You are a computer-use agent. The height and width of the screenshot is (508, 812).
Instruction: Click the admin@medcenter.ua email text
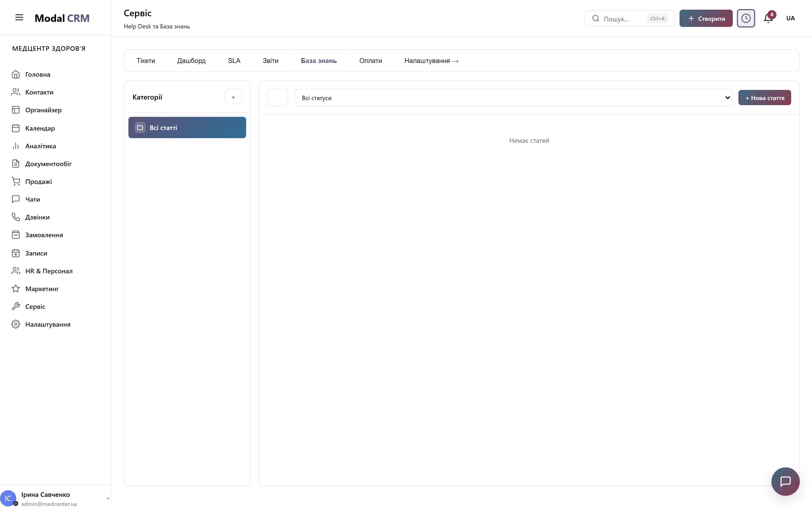pos(49,504)
